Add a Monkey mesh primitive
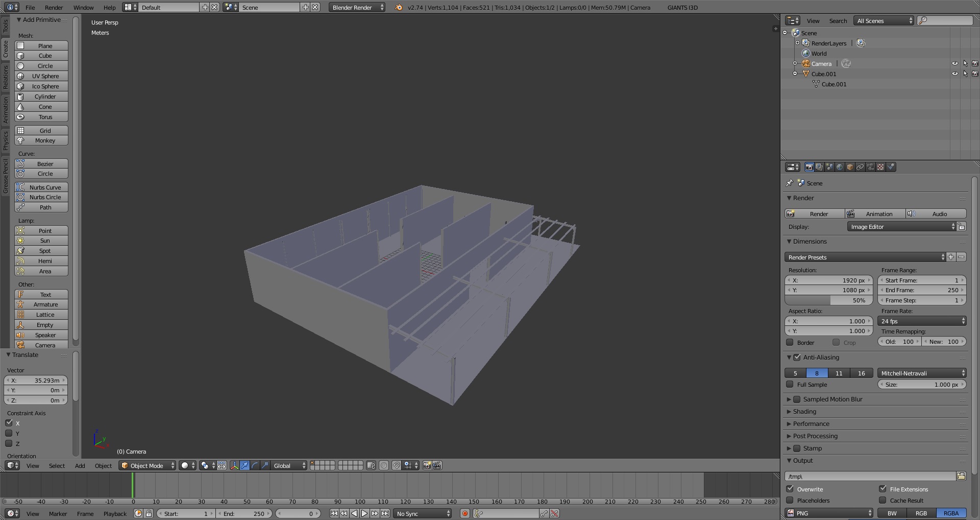The width and height of the screenshot is (980, 520). [x=41, y=140]
